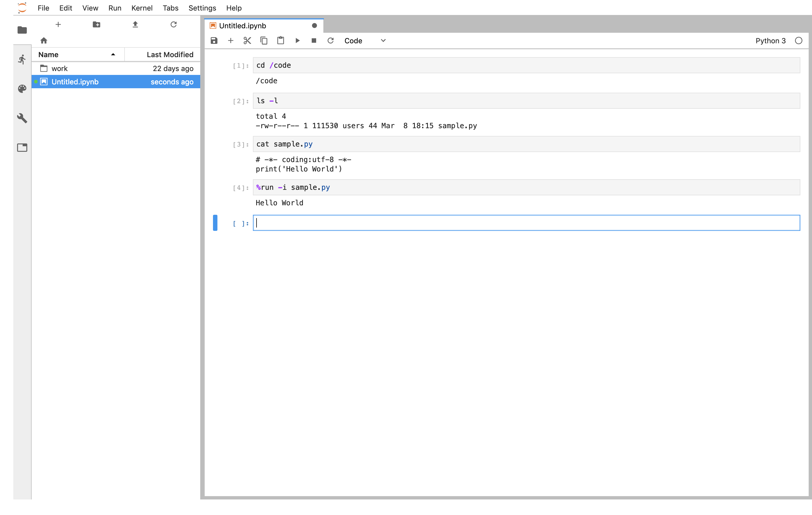The height and width of the screenshot is (515, 812).
Task: Toggle the wrench tools sidebar panel
Action: click(22, 118)
